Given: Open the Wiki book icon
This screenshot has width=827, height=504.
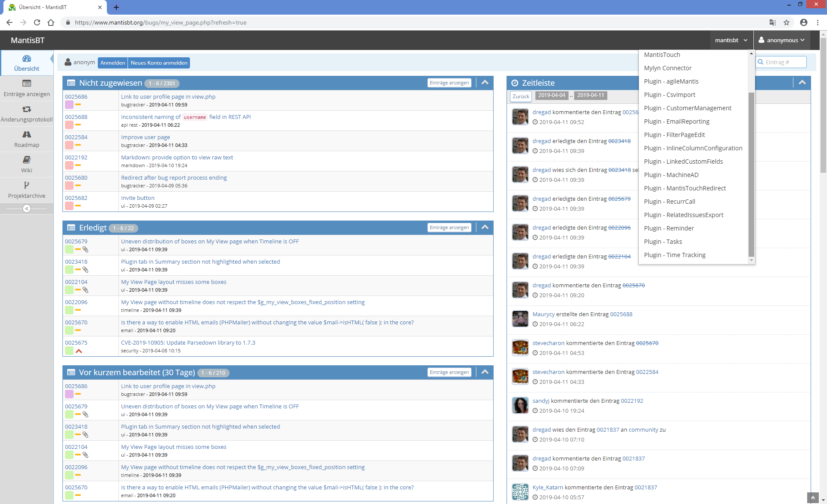Looking at the screenshot, I should 27,160.
